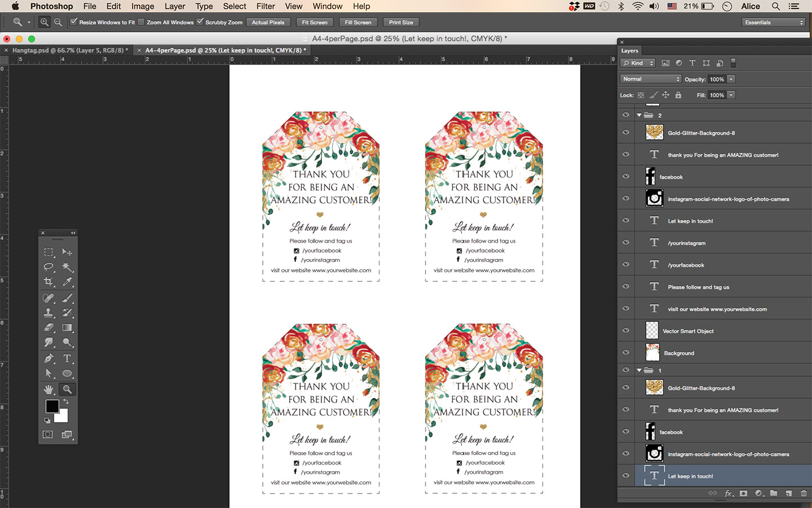Select the Path Selection tool
This screenshot has width=812, height=508.
coord(48,373)
